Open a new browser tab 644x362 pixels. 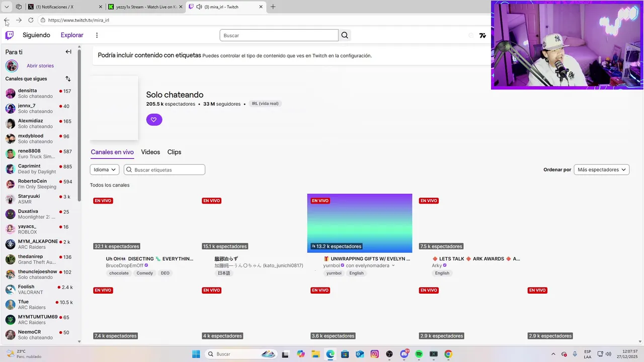(273, 7)
